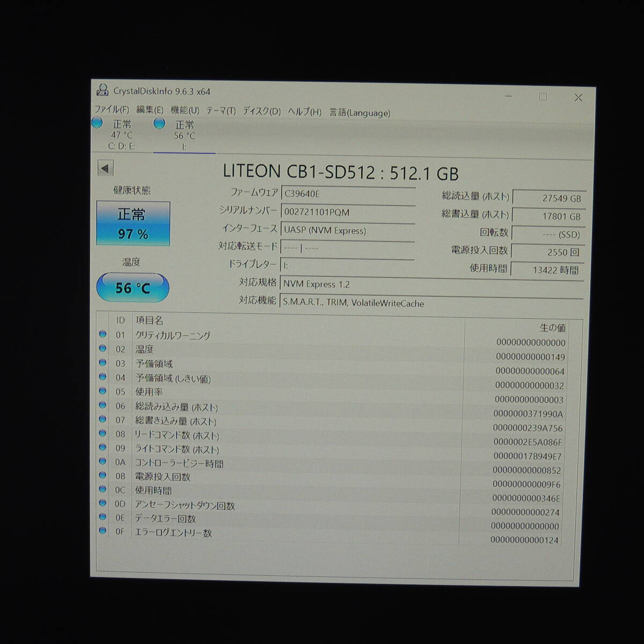Click the 正常 97% health status box
The image size is (644, 644).
coord(133,223)
